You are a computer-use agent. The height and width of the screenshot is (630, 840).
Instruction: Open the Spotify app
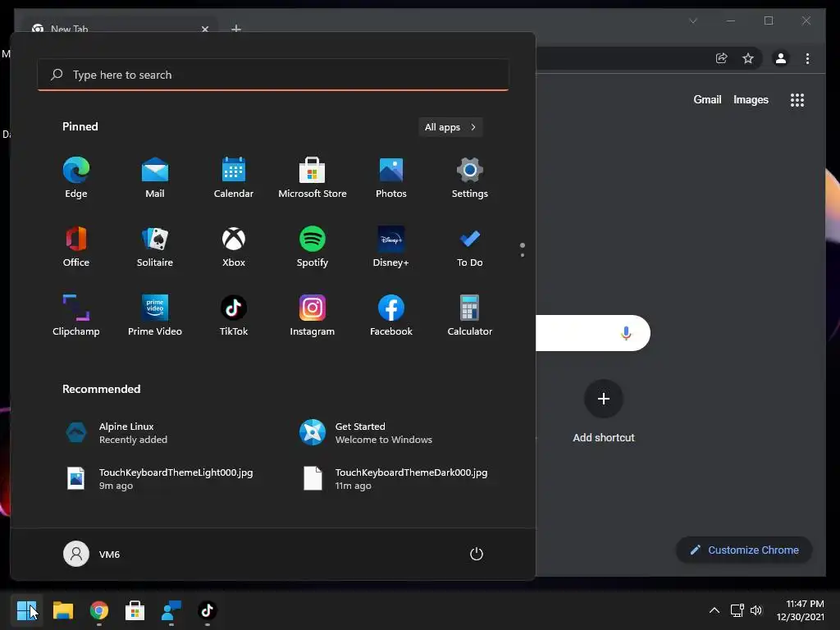click(313, 247)
